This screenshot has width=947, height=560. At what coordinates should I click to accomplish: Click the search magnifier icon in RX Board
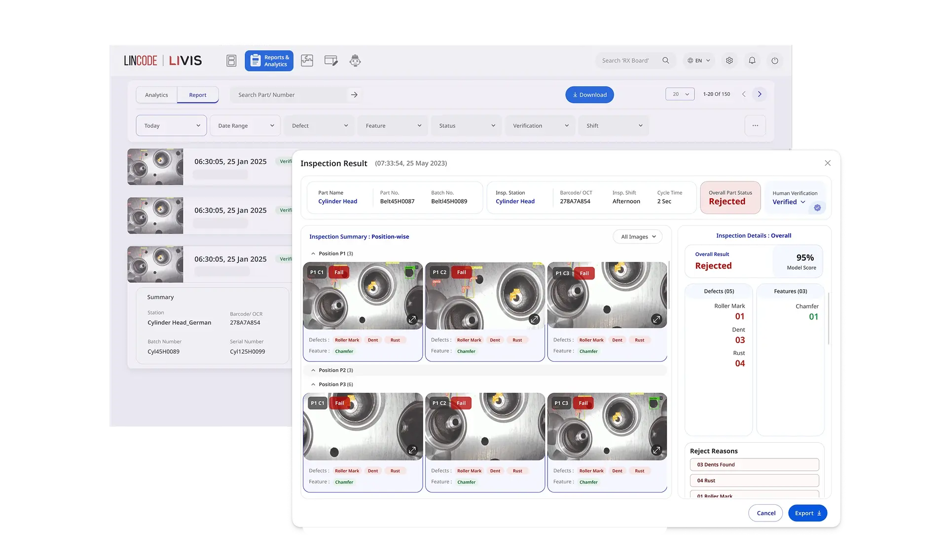pyautogui.click(x=665, y=61)
